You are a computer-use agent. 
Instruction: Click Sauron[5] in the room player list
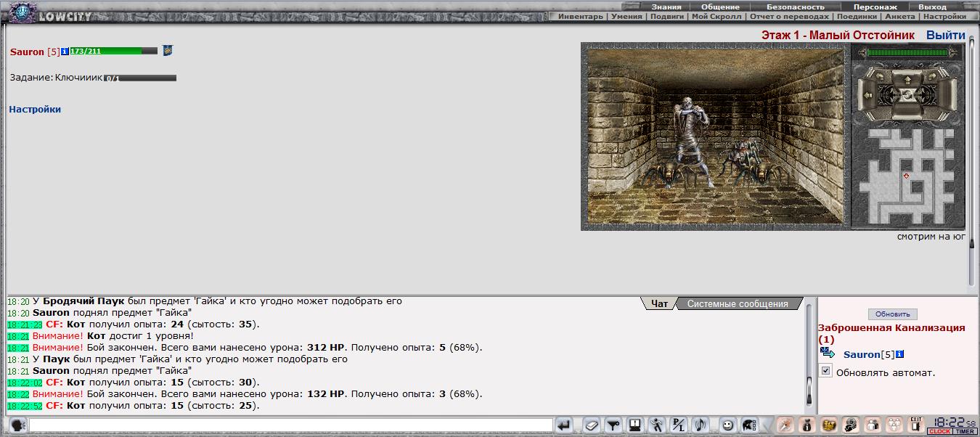[869, 354]
